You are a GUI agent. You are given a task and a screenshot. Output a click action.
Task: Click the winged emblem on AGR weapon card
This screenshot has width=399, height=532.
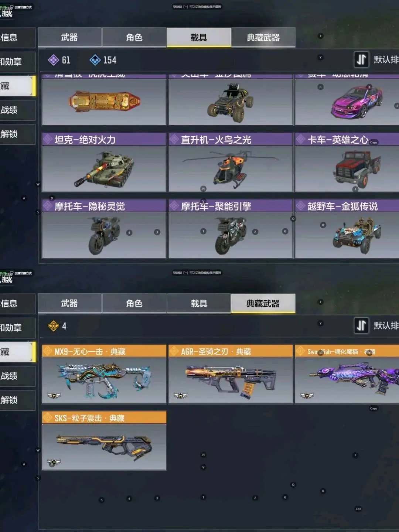[x=180, y=396]
